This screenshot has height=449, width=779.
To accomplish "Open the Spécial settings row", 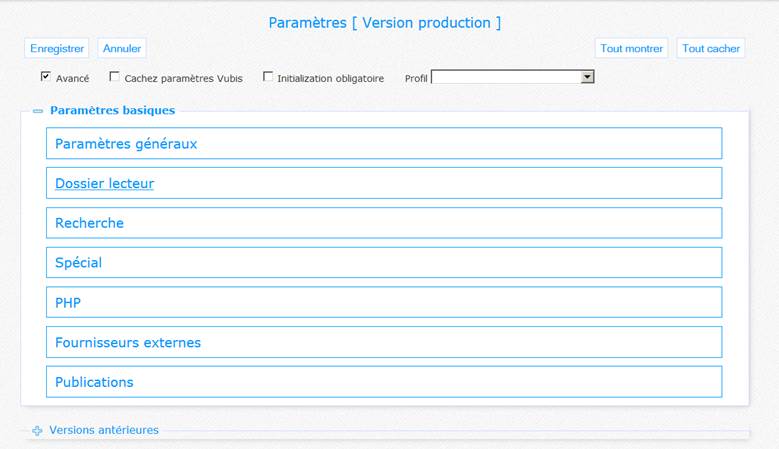I will (384, 263).
